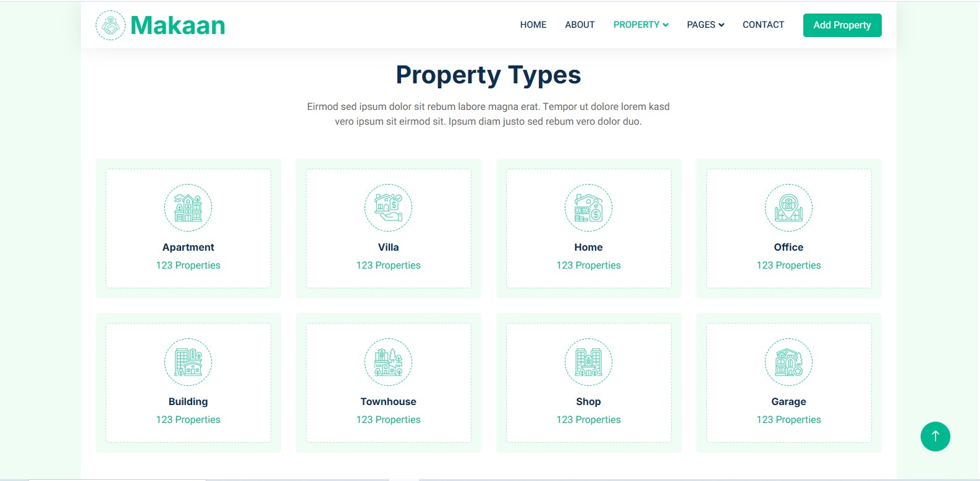Expand the PROPERTY dropdown menu

[641, 25]
